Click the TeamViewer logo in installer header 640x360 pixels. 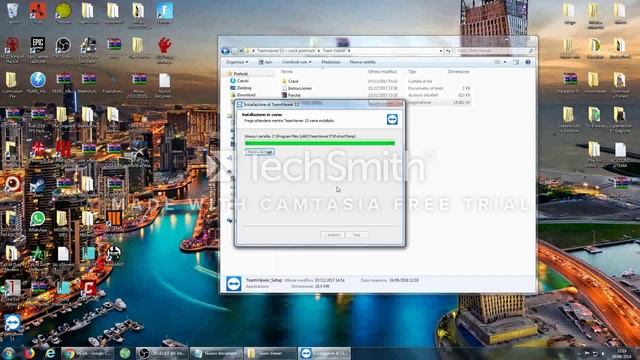pos(392,119)
